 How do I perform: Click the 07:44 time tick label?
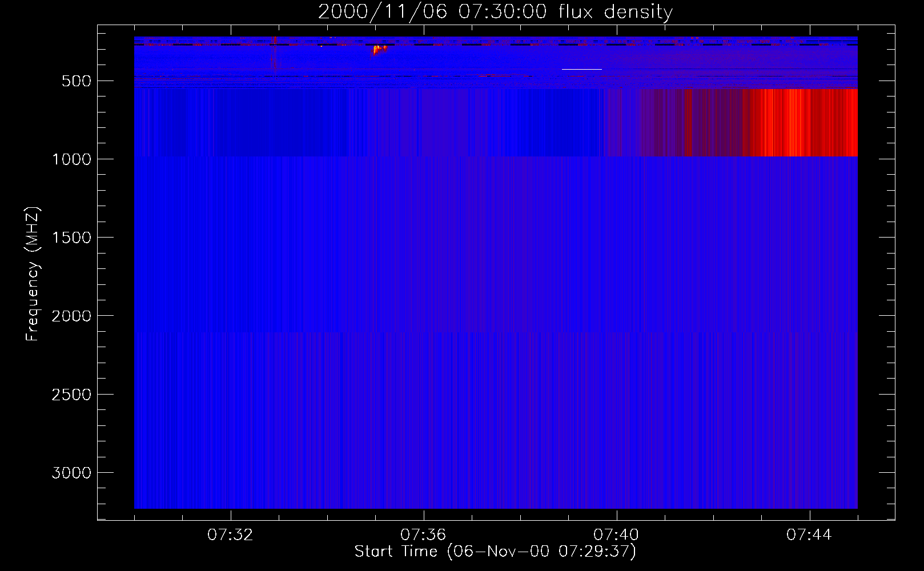click(810, 535)
